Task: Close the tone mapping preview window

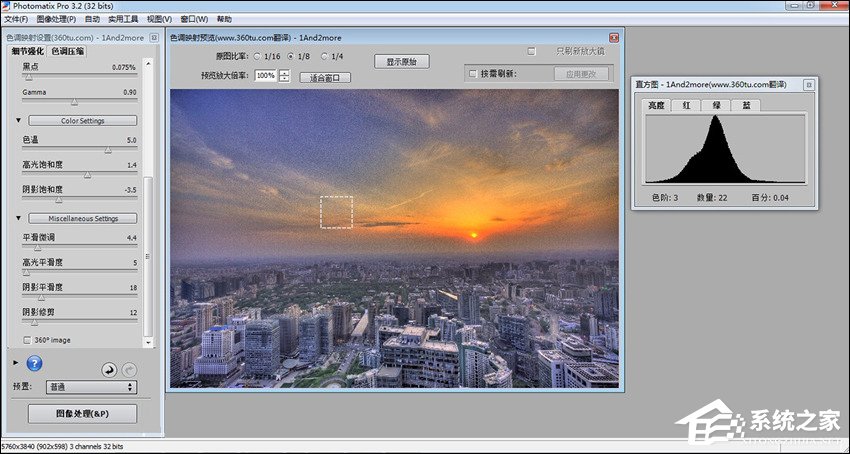Action: 614,37
